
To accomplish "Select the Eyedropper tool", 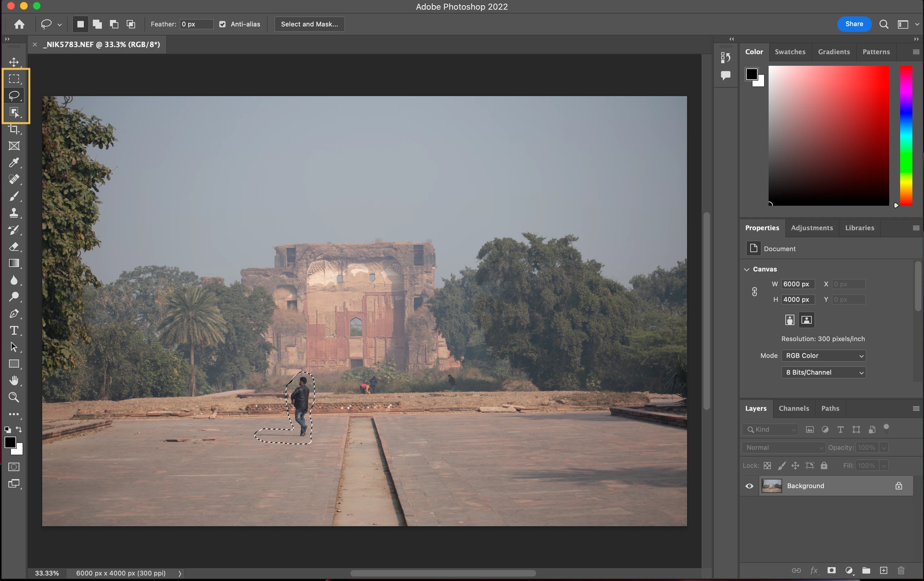I will [x=14, y=163].
